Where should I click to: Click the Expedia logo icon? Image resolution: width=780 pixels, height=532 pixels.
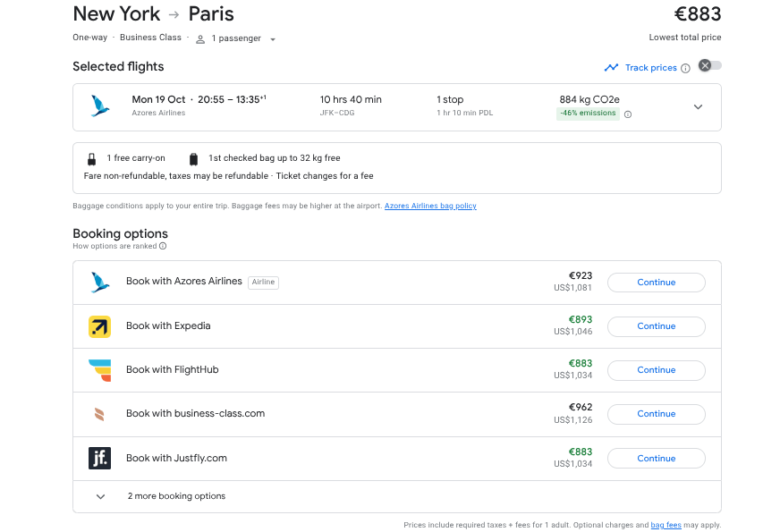tap(99, 326)
